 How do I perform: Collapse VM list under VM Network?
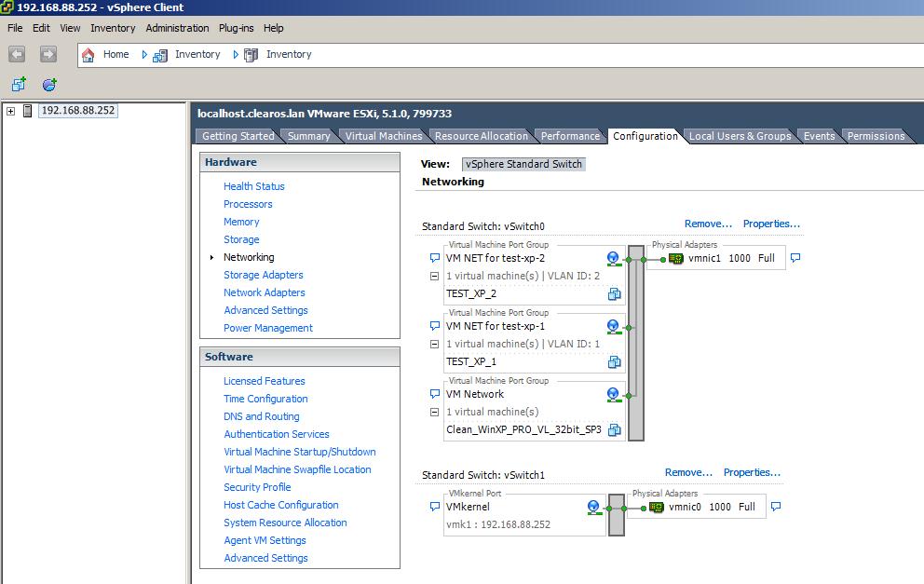[434, 413]
